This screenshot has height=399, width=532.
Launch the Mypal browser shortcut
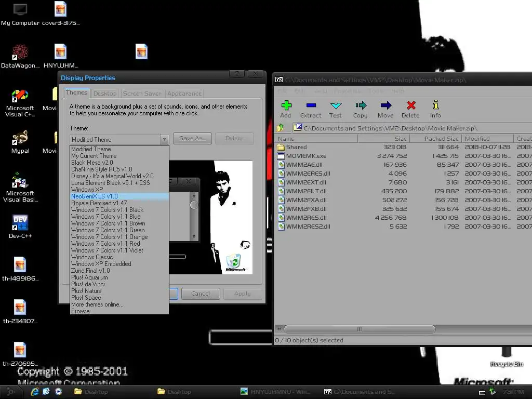20,142
